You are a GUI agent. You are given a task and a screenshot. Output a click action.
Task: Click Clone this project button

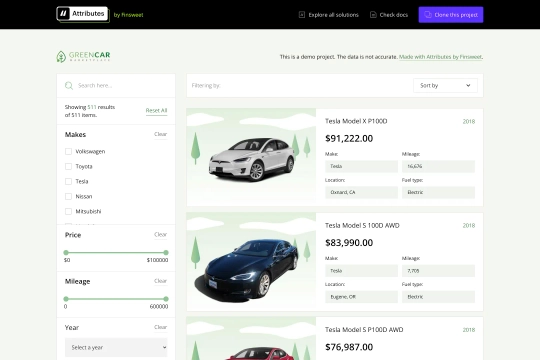451,14
